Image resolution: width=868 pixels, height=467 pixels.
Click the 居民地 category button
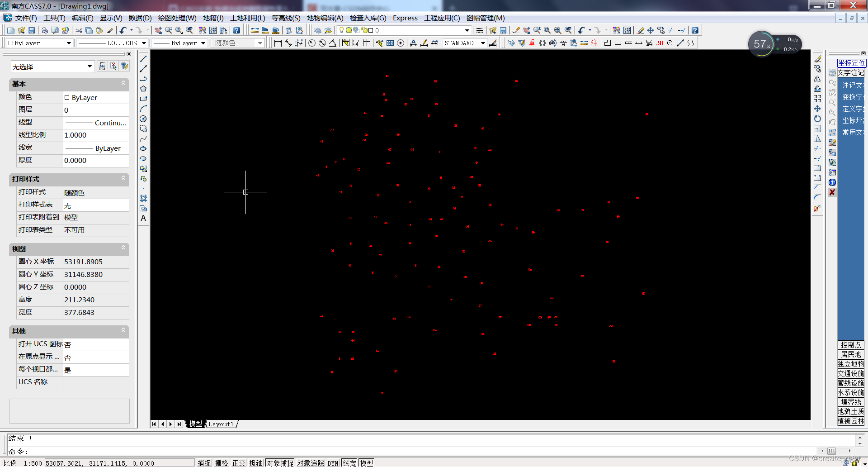coord(851,354)
